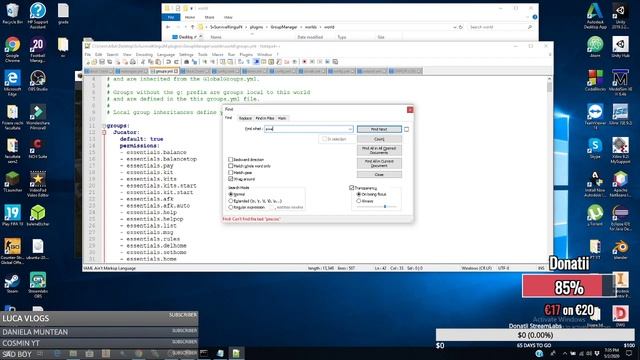Open the Plugins menu in Notepad++
Screen dimensions: 640x360
coord(246,55)
